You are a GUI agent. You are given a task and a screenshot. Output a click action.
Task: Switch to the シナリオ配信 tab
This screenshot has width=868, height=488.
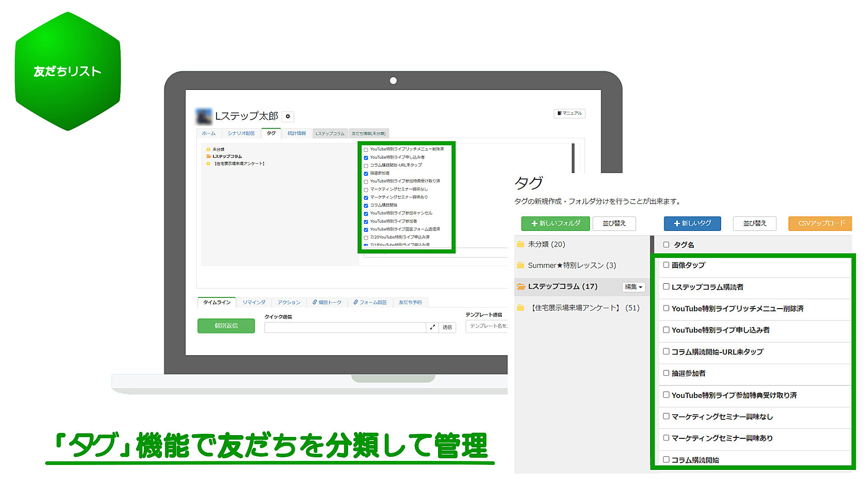click(241, 133)
